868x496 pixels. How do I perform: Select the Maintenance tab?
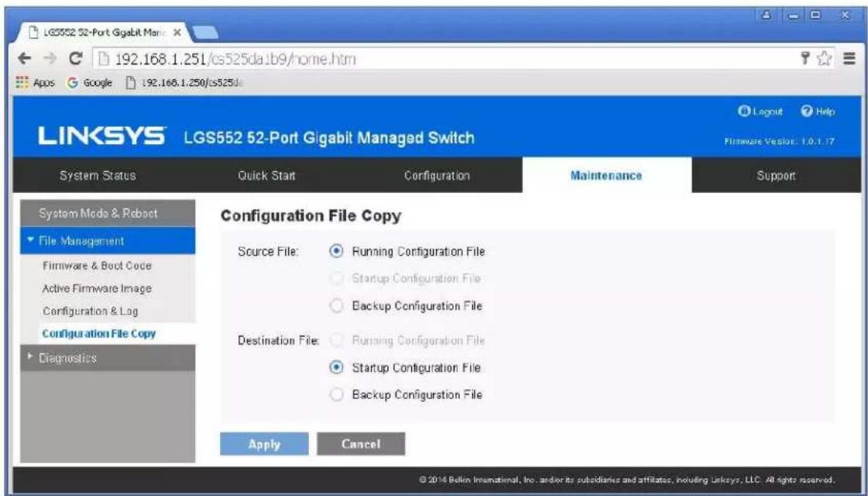tap(607, 175)
